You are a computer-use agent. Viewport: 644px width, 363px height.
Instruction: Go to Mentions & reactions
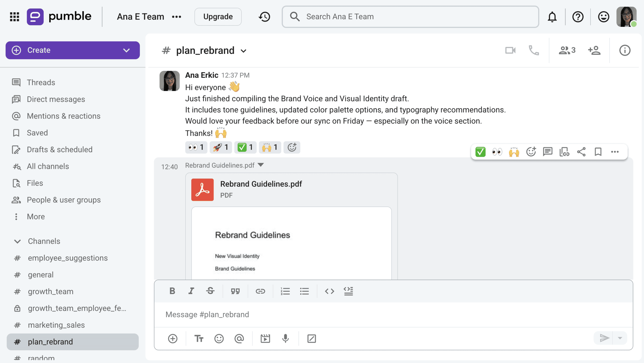click(63, 116)
